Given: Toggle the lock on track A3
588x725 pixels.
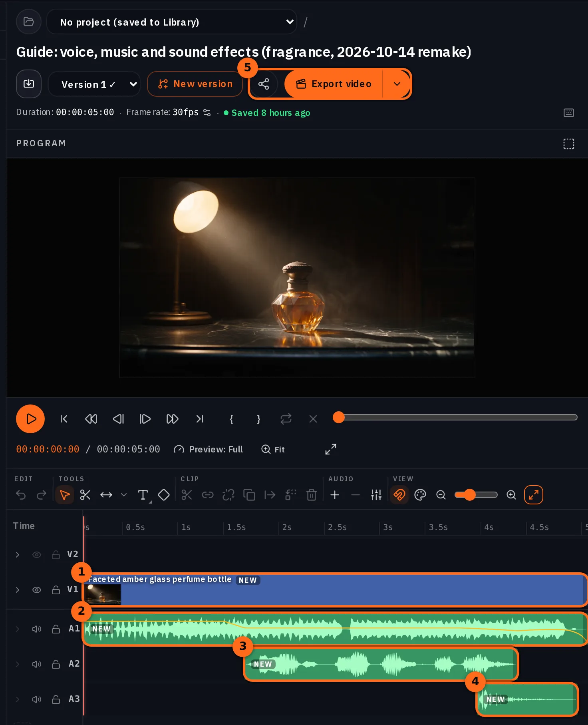Looking at the screenshot, I should (56, 699).
